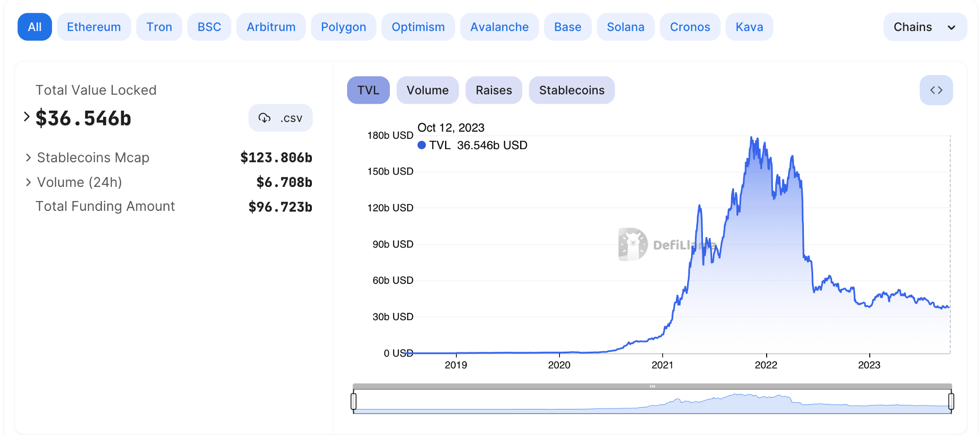Toggle the Raises chart series
Screen dimensions: 980x435
coord(494,90)
